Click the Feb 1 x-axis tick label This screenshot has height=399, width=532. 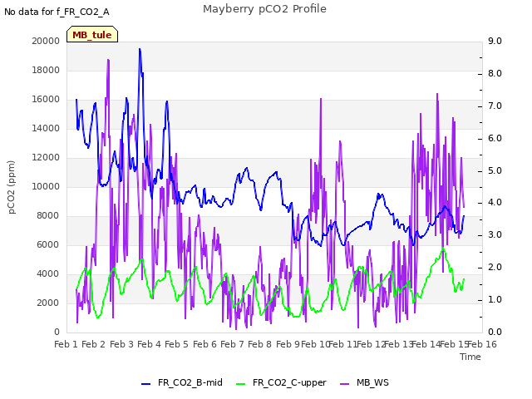[x=66, y=344]
